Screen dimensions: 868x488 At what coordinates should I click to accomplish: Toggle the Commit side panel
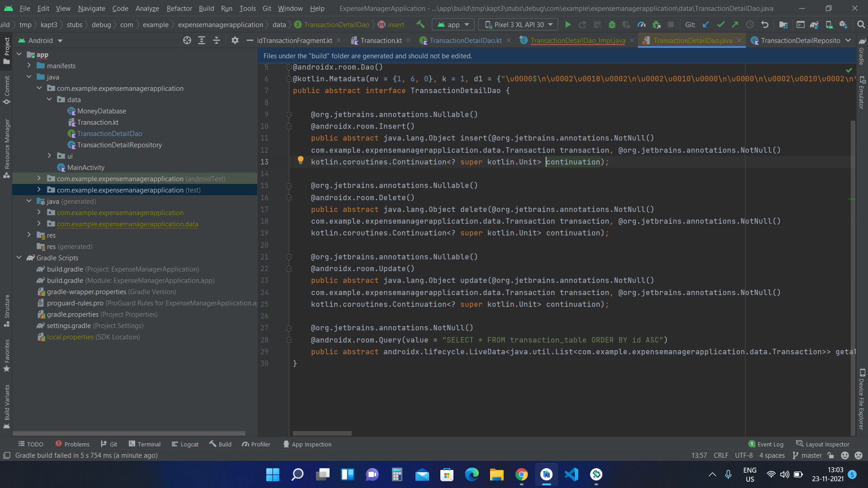coord(6,89)
